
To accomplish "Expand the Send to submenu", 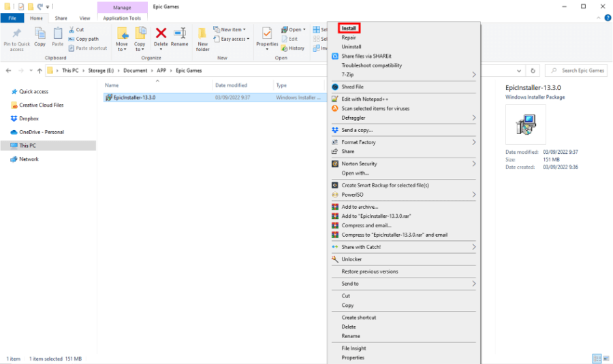I will (x=404, y=284).
